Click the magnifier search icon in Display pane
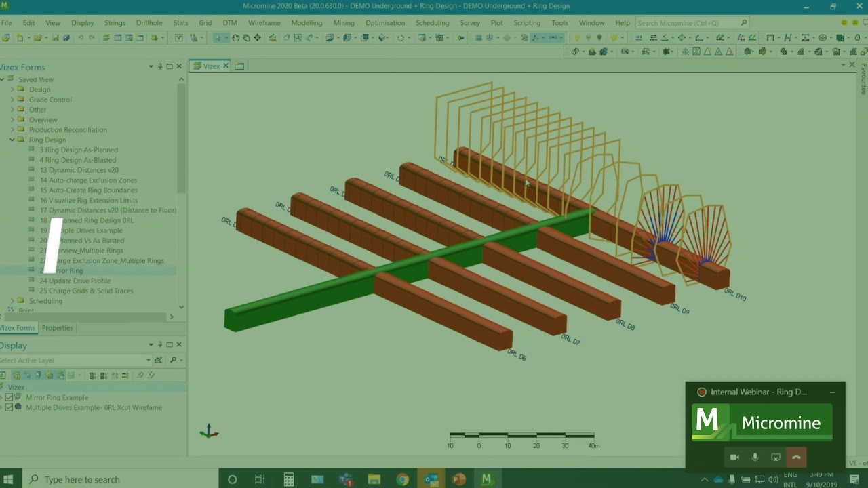 coord(174,360)
